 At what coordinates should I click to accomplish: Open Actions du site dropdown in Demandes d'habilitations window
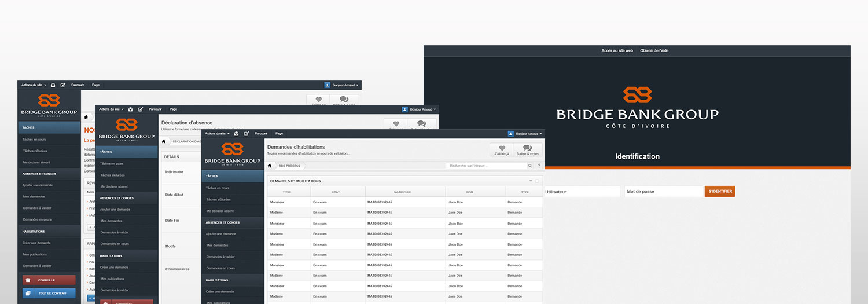[218, 133]
